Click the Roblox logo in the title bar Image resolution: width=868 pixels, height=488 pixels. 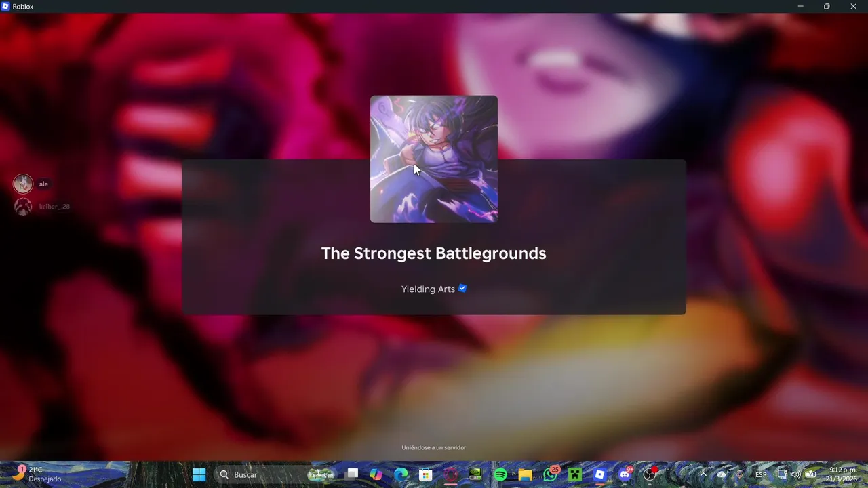pyautogui.click(x=6, y=6)
